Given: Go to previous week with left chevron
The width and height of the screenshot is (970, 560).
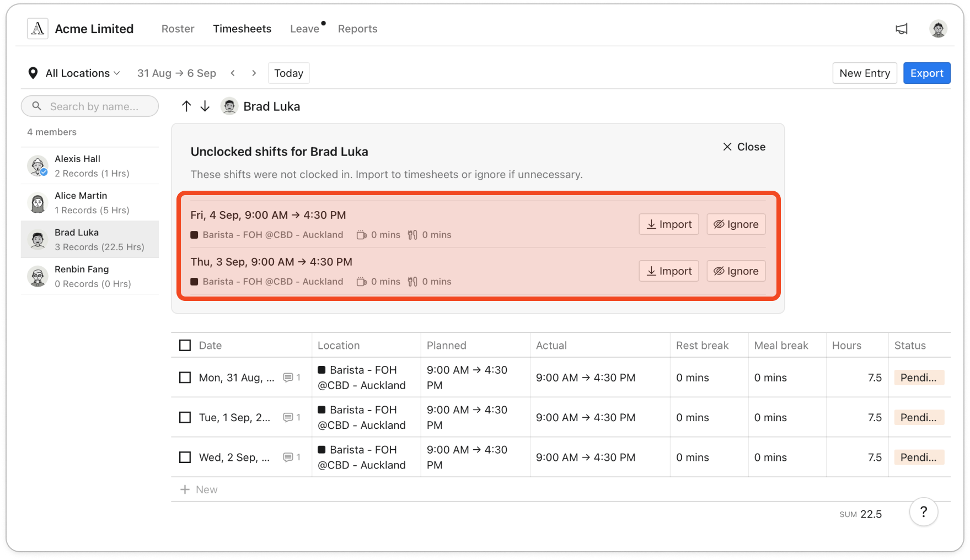Looking at the screenshot, I should tap(233, 73).
